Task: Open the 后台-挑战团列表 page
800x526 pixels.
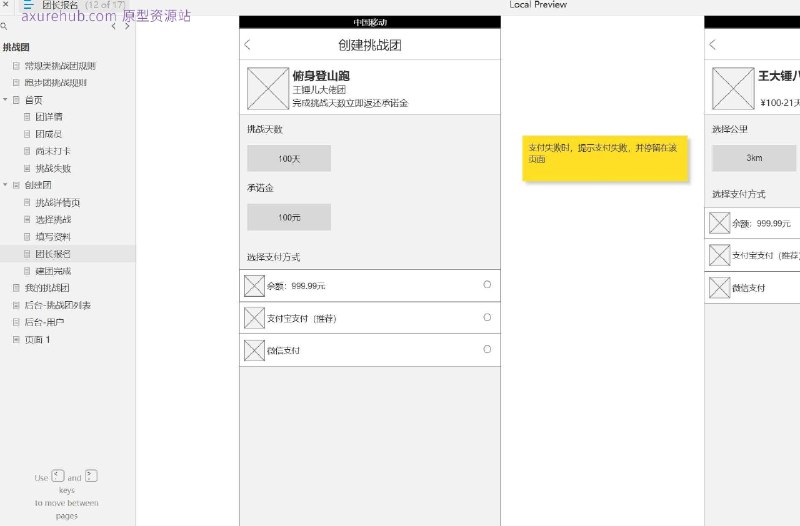Action: (x=58, y=305)
